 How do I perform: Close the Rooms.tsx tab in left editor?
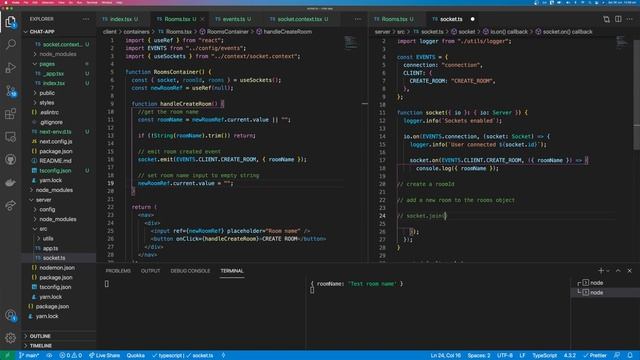(x=202, y=19)
